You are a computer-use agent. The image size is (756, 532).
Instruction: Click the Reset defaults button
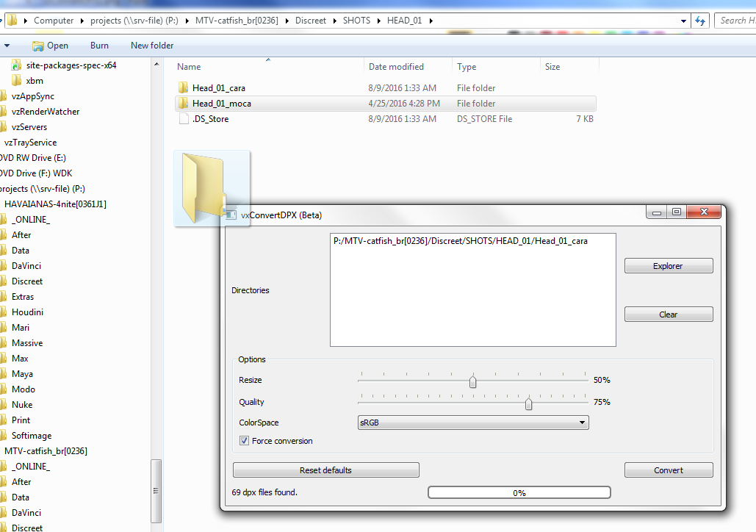click(x=325, y=470)
